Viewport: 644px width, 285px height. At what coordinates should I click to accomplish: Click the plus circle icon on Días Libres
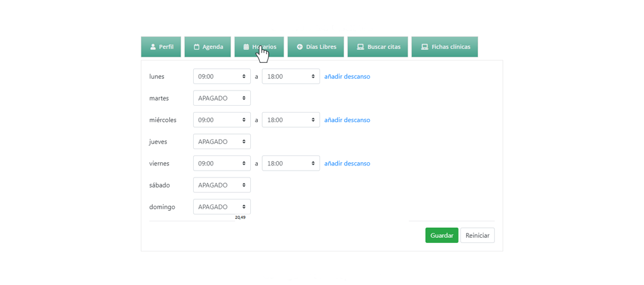pos(299,47)
